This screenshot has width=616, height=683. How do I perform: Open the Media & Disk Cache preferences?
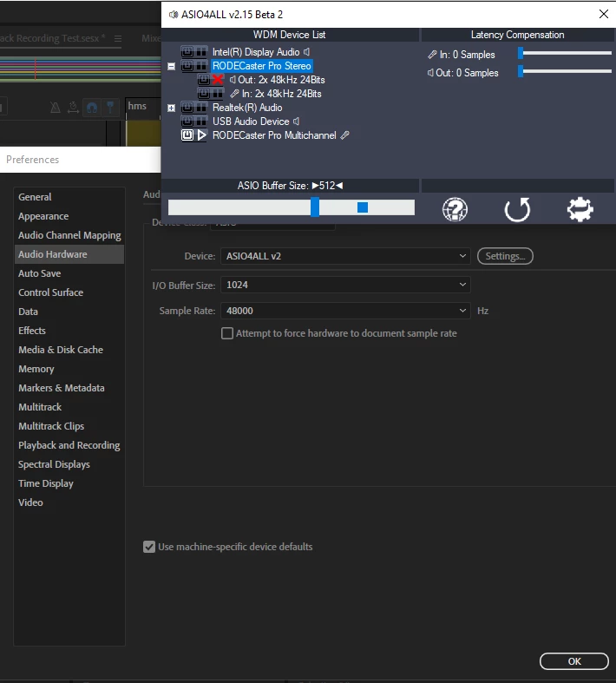61,351
